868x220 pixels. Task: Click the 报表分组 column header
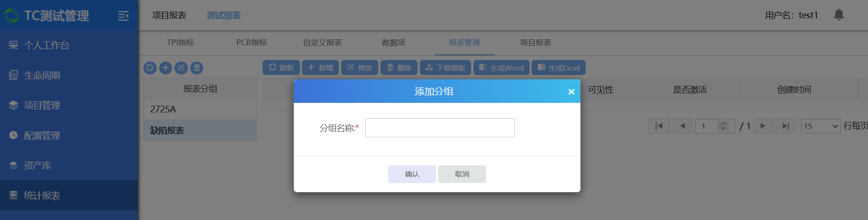(x=200, y=88)
